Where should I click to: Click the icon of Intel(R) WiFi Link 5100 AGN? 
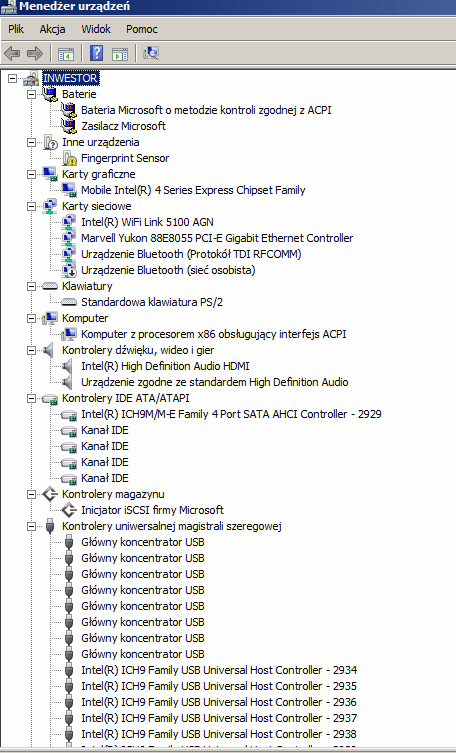[69, 222]
